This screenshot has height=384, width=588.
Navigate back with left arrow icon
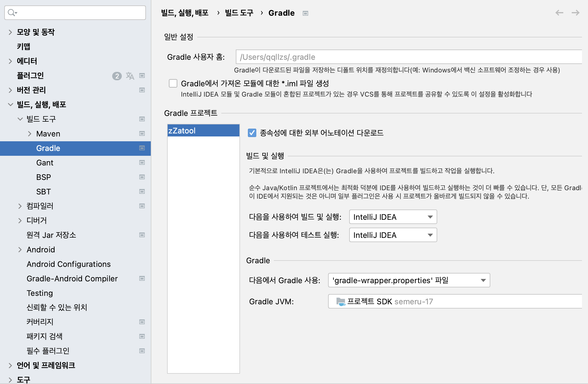click(x=559, y=13)
